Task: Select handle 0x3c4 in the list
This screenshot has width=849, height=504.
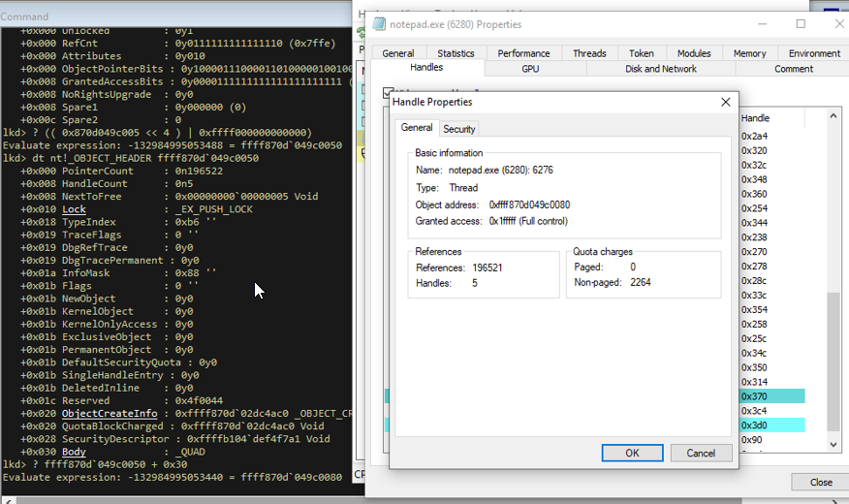Action: (x=754, y=411)
